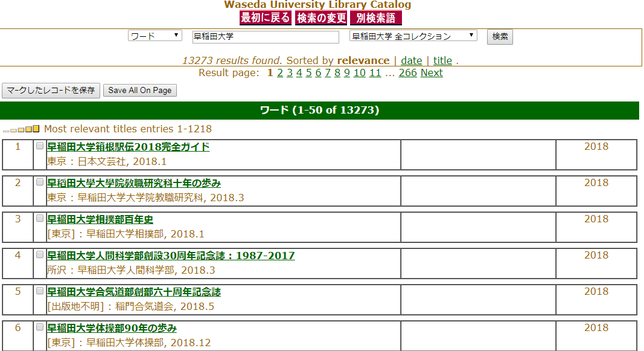The height and width of the screenshot is (351, 644).
Task: Check the box for result 5
Action: point(40,291)
